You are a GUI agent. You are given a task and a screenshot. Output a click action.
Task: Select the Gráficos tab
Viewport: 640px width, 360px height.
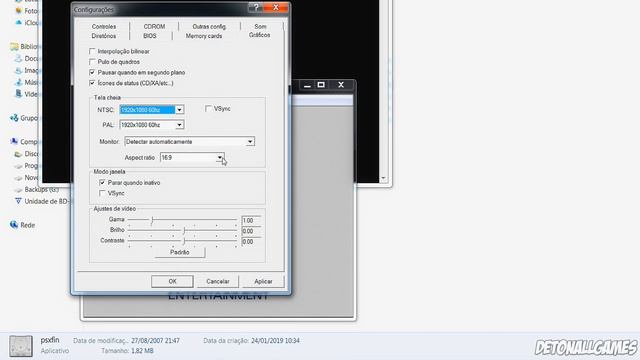coord(260,35)
